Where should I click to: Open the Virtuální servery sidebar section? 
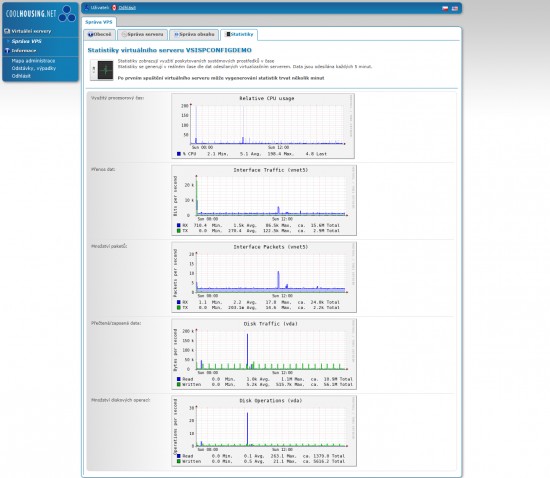click(31, 31)
